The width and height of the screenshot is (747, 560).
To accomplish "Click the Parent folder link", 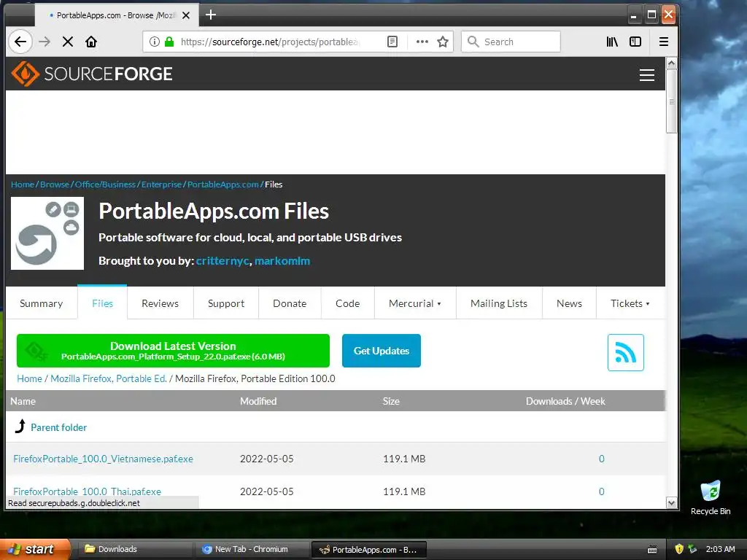I will (x=58, y=427).
